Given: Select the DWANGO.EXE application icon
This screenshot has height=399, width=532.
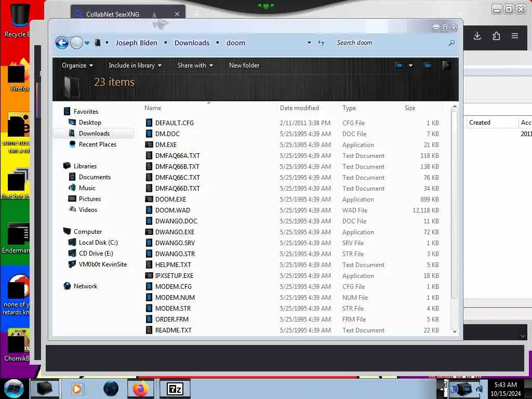Looking at the screenshot, I should tap(149, 232).
